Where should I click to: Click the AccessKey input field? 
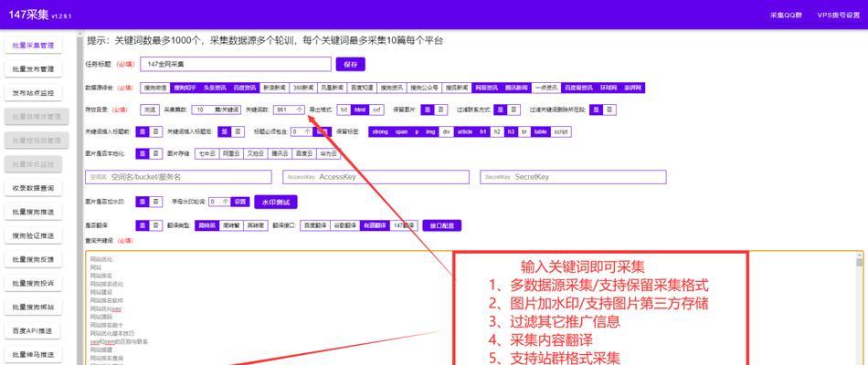[x=376, y=177]
